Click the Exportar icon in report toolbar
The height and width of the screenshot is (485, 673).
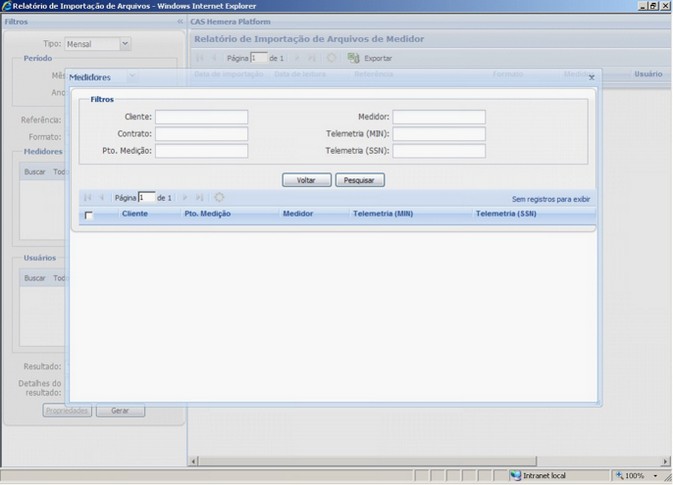353,58
